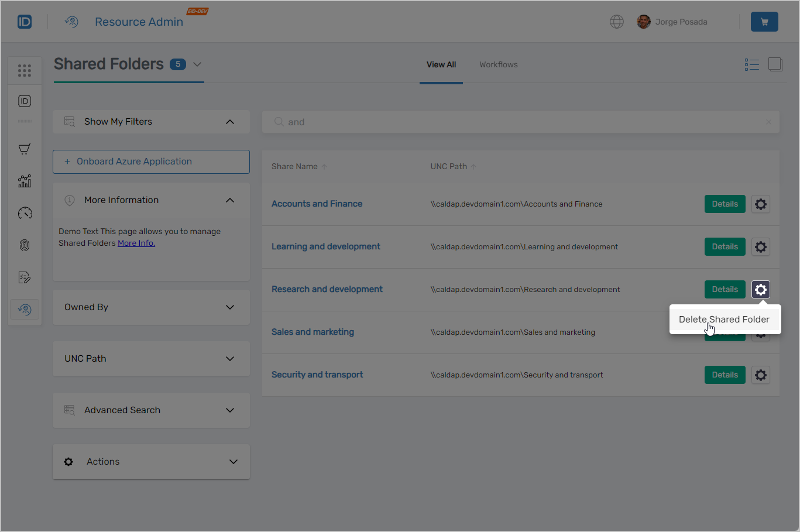Select the ID badge icon in the sidebar

(x=24, y=101)
